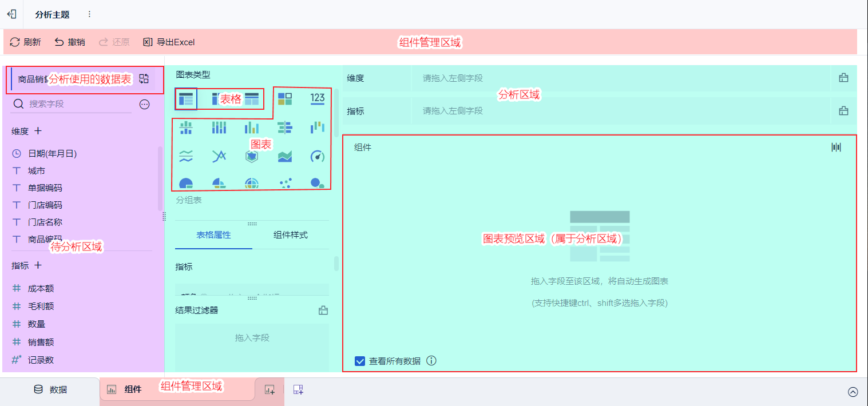
Task: Pick the 123 indicator card chart type
Action: click(x=318, y=98)
